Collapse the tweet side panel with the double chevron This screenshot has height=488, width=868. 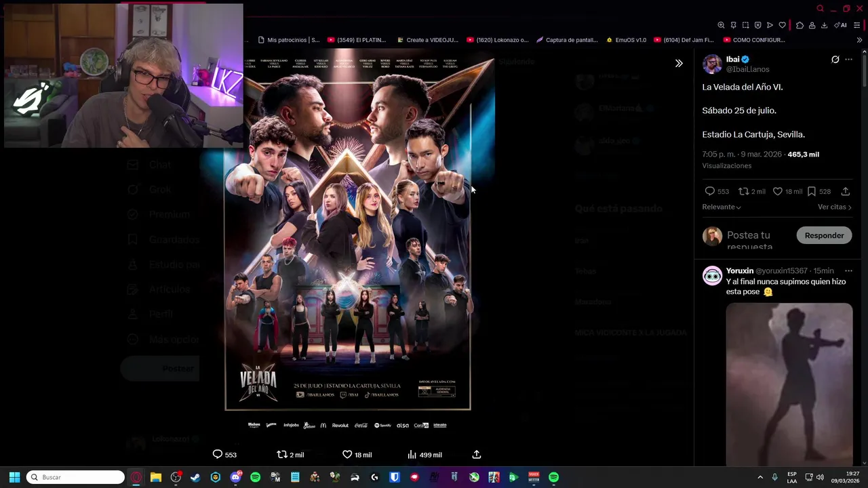pyautogui.click(x=679, y=63)
